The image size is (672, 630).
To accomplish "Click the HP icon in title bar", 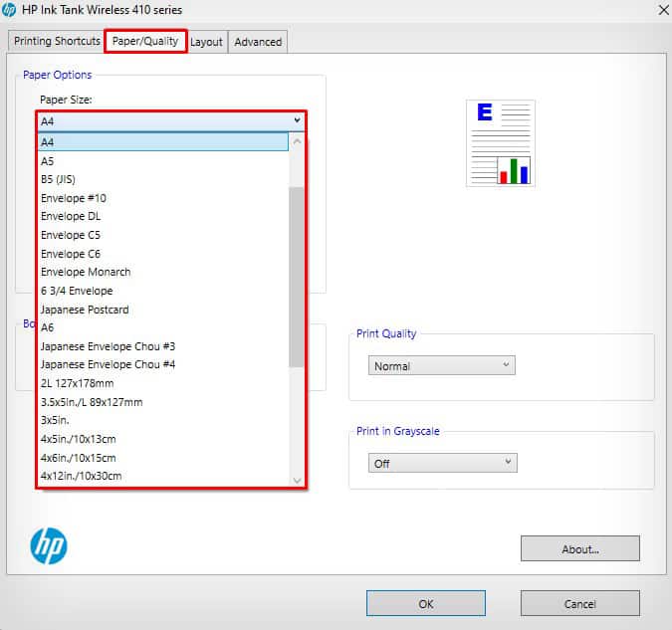I will [x=9, y=9].
